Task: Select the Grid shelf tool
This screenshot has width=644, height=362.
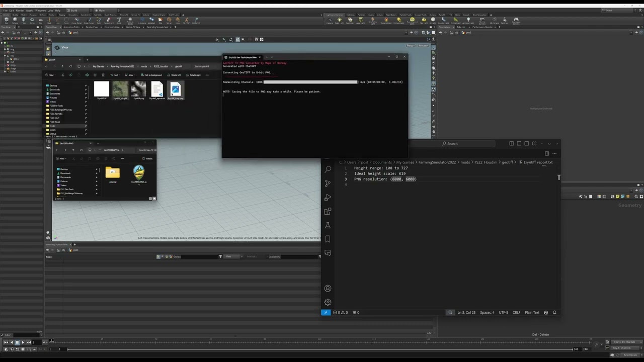Action: coord(41,21)
